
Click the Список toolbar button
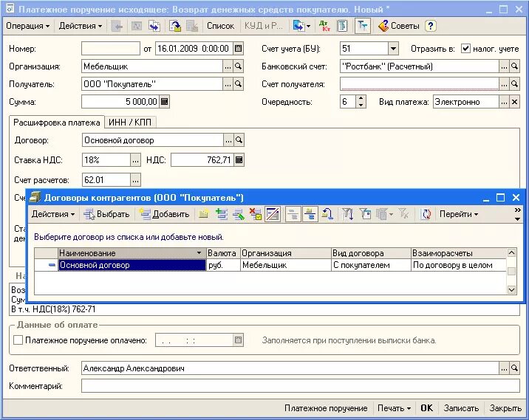tap(220, 26)
